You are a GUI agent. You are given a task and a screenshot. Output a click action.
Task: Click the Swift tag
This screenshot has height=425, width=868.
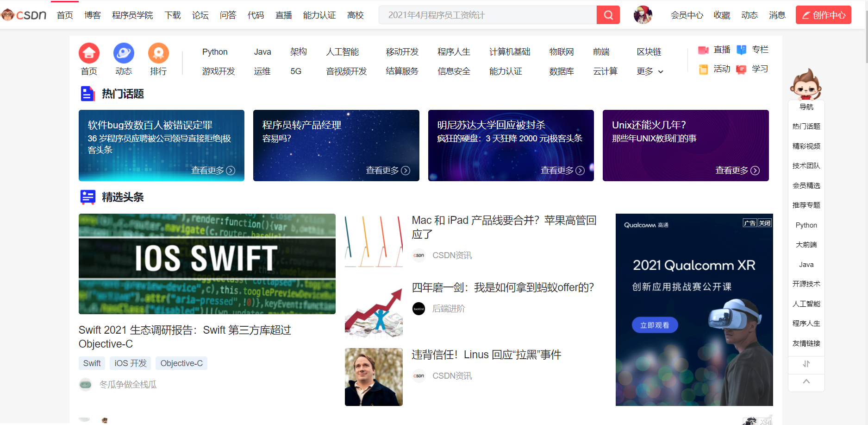92,363
